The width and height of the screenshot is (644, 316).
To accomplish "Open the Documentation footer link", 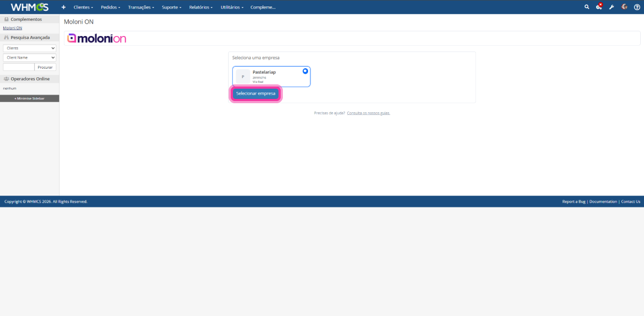I will click(603, 202).
